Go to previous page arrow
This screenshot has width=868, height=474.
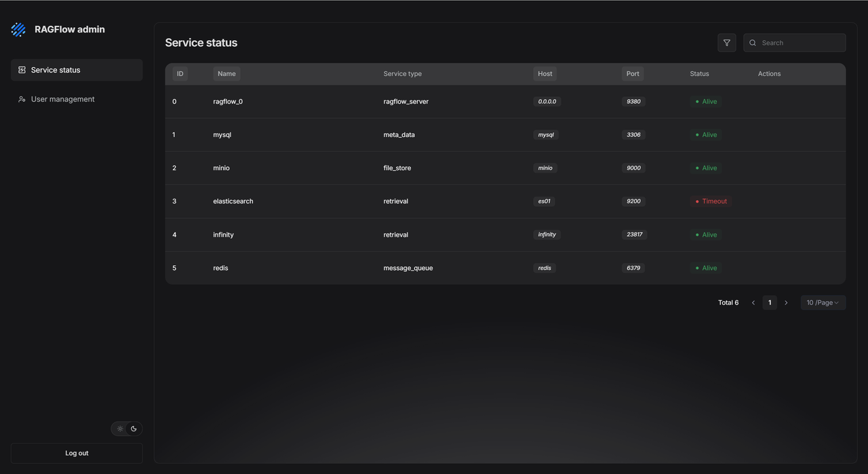coord(753,302)
